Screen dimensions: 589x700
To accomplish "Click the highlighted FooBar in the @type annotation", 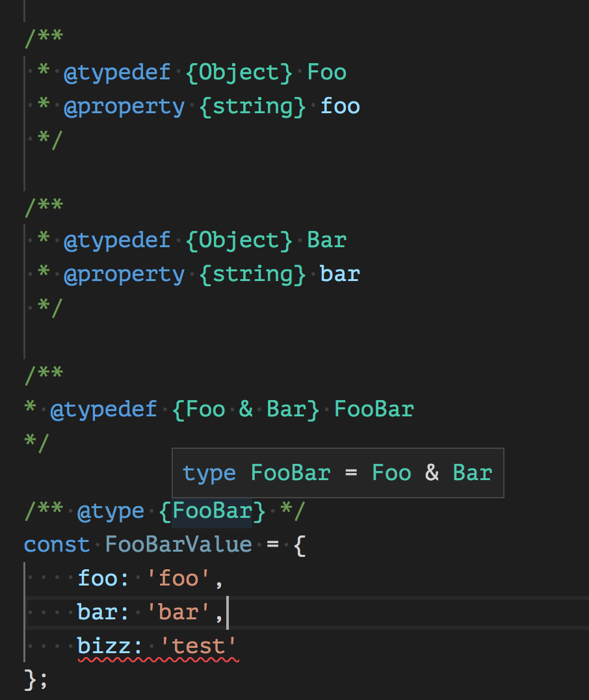I will [212, 511].
